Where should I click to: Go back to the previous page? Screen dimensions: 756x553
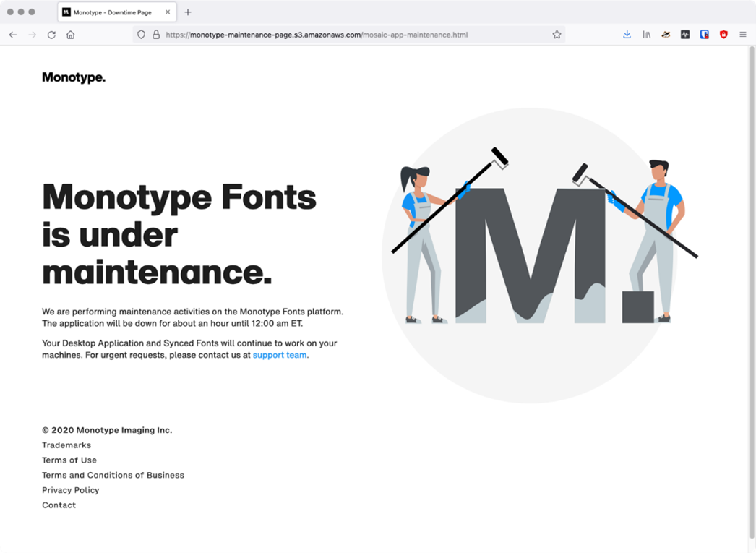(x=13, y=35)
